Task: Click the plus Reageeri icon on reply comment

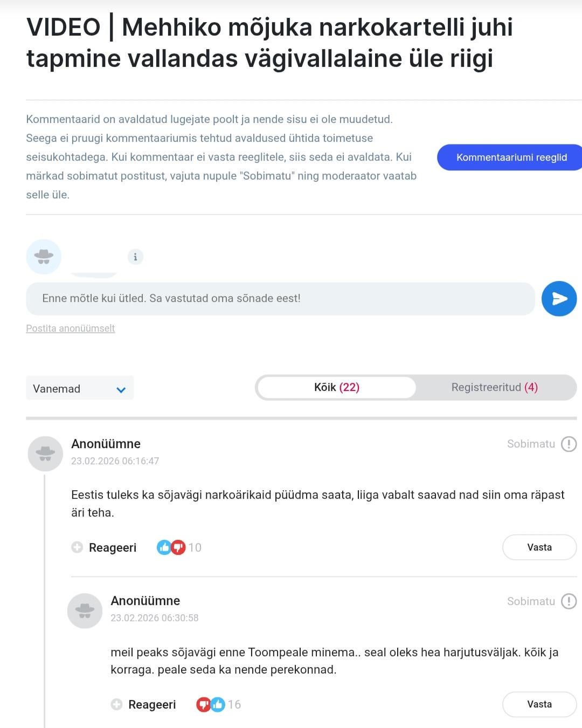Action: point(116,704)
